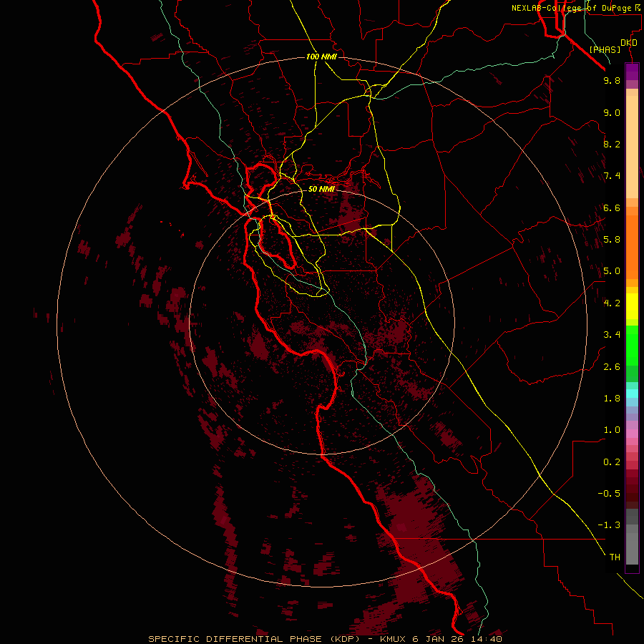Click the 9.0 value on the color scale
644x644 pixels.
[x=612, y=112]
